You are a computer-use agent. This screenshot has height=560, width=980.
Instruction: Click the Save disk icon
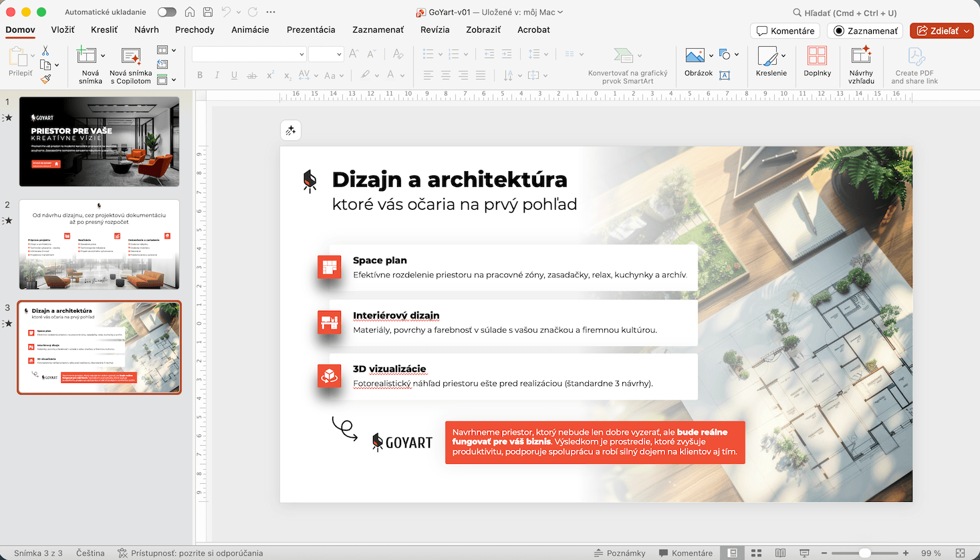coord(208,12)
